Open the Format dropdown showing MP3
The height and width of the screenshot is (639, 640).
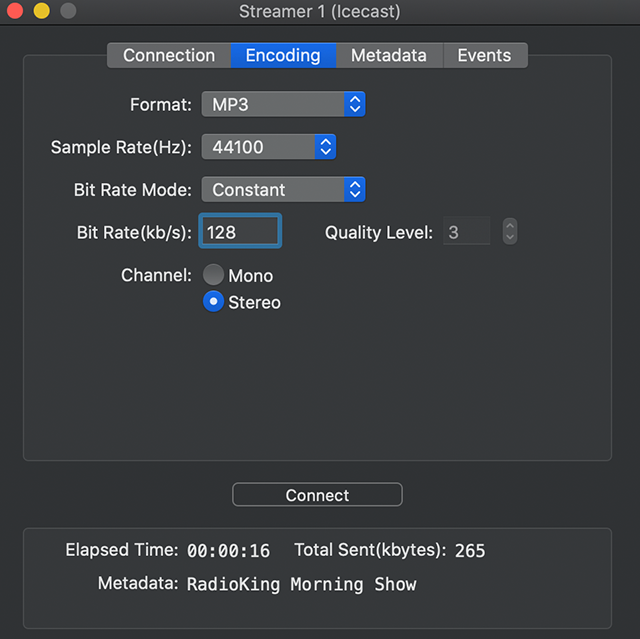(x=283, y=104)
